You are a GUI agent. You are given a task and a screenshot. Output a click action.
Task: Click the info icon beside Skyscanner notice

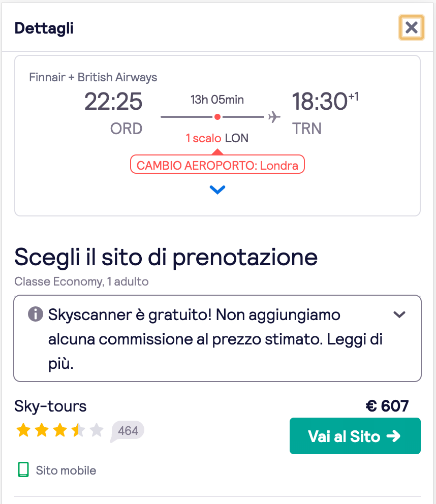pos(36,314)
